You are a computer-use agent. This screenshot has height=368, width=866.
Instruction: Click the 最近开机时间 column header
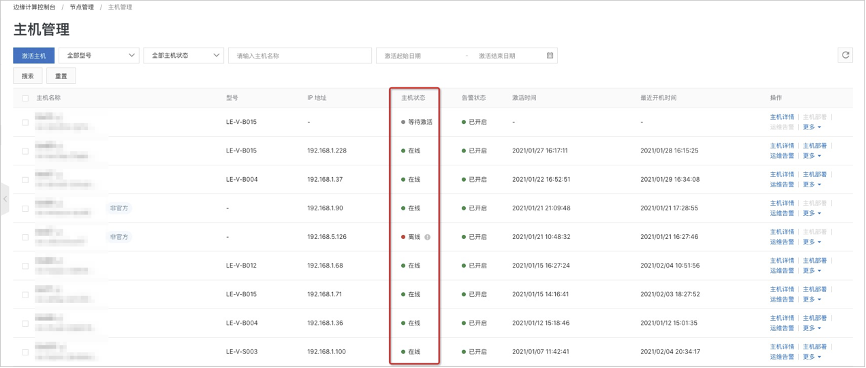tap(658, 98)
